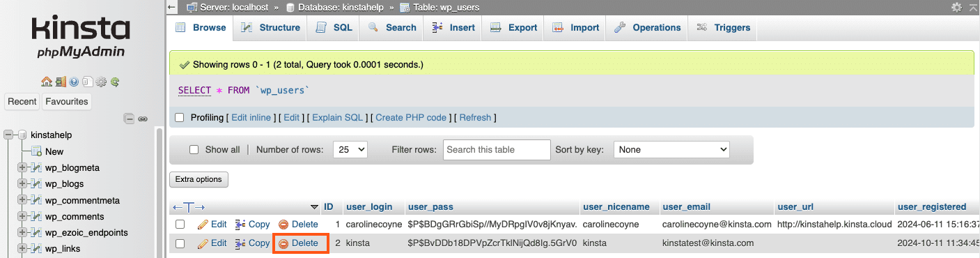Open the column options triangle before ID

(313, 207)
